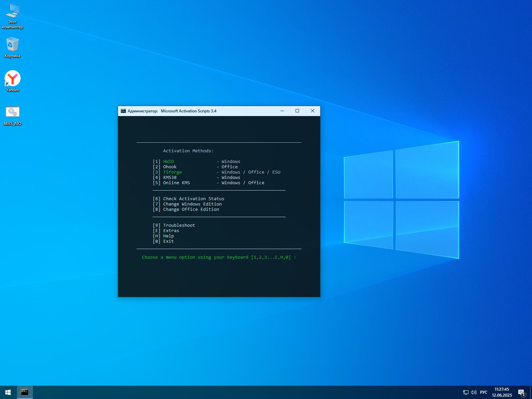Click the green 'HWID' menu entry
Image resolution: width=532 pixels, height=399 pixels.
[168, 162]
